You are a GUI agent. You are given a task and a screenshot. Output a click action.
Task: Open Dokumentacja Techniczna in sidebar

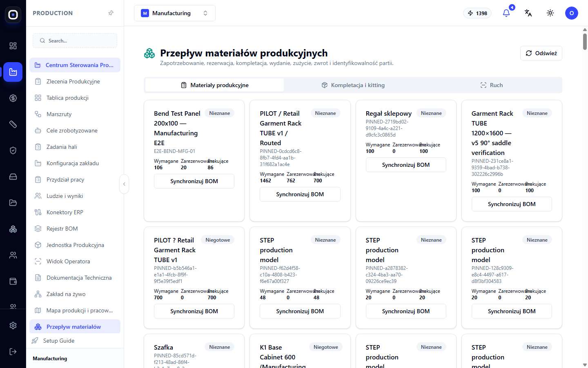[x=75, y=278]
